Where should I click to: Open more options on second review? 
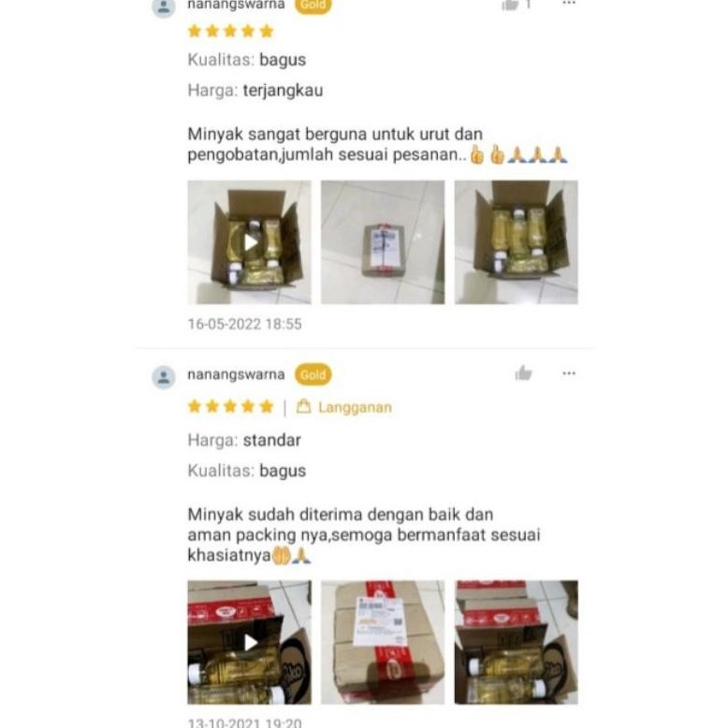[569, 373]
